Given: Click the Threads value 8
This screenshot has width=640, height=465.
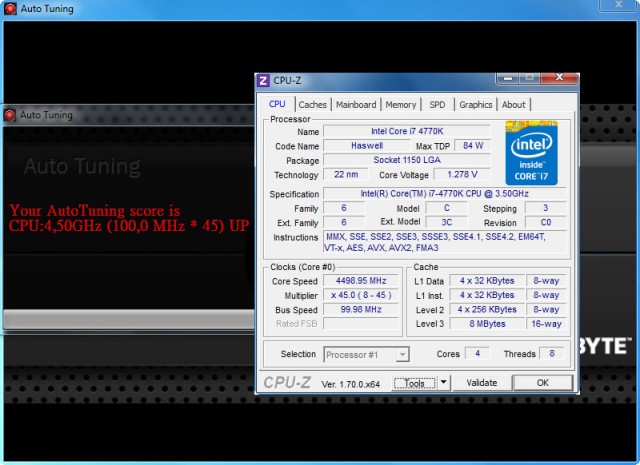Looking at the screenshot, I should (551, 354).
